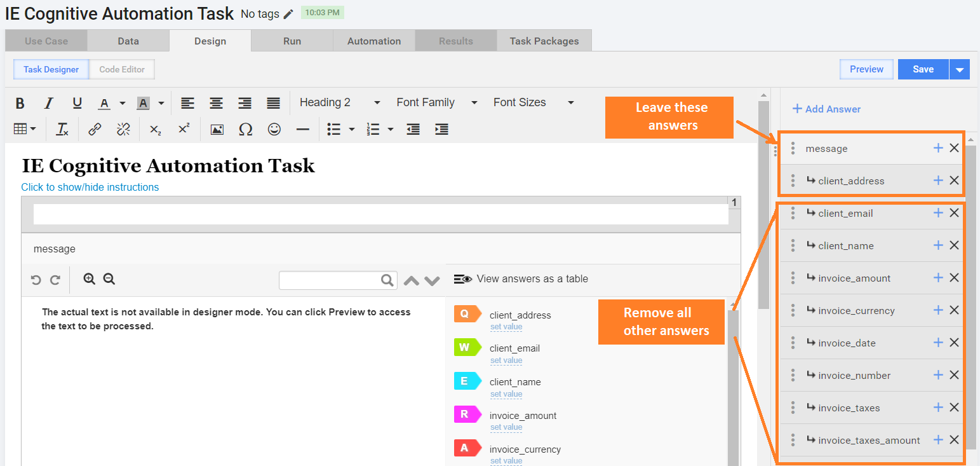Click the Save button
Screen dimensions: 980x466
[923, 69]
